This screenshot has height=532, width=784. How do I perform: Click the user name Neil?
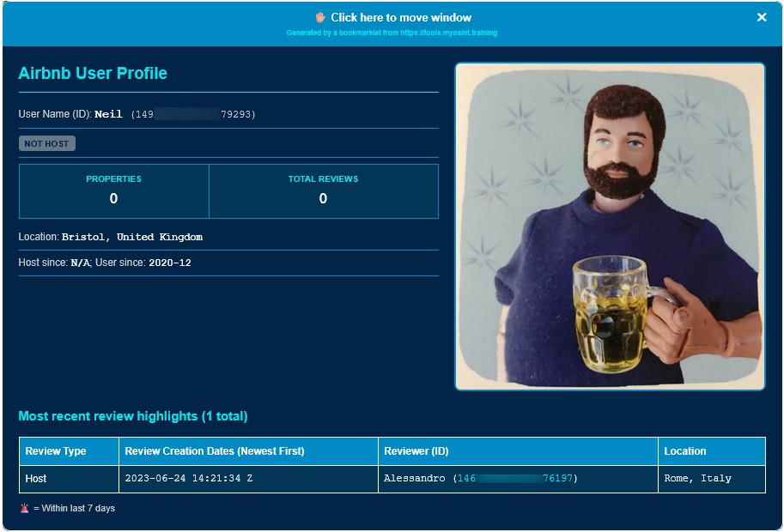(108, 114)
